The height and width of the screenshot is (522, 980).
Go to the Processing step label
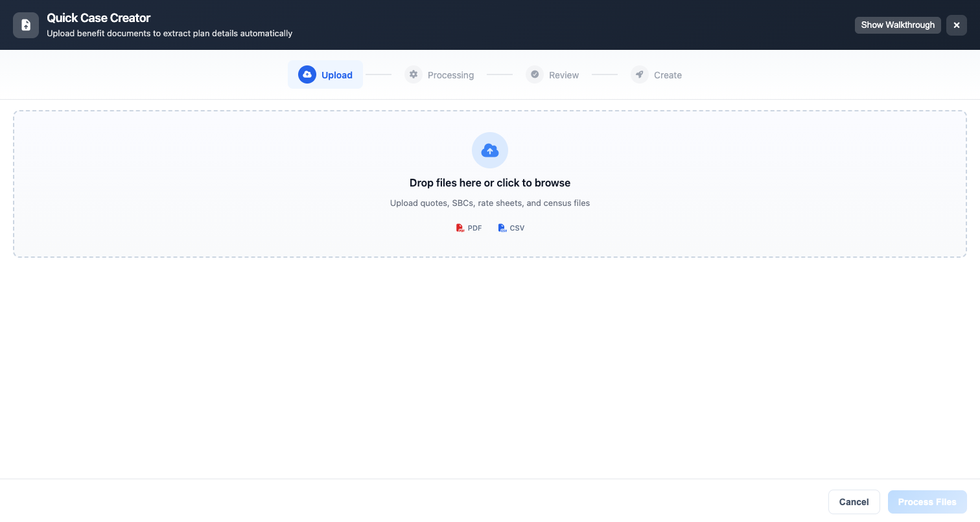[450, 75]
